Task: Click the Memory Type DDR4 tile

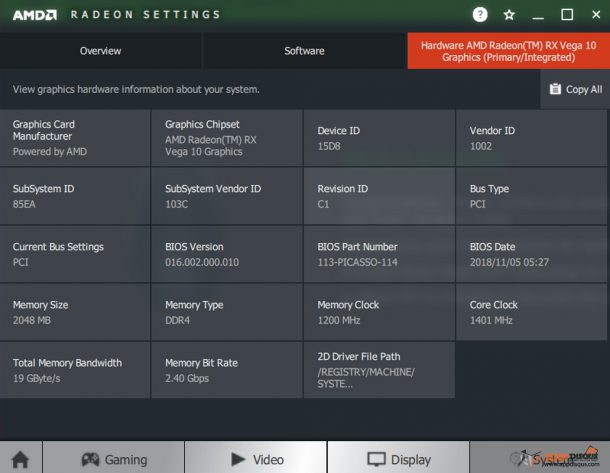Action: tap(227, 312)
